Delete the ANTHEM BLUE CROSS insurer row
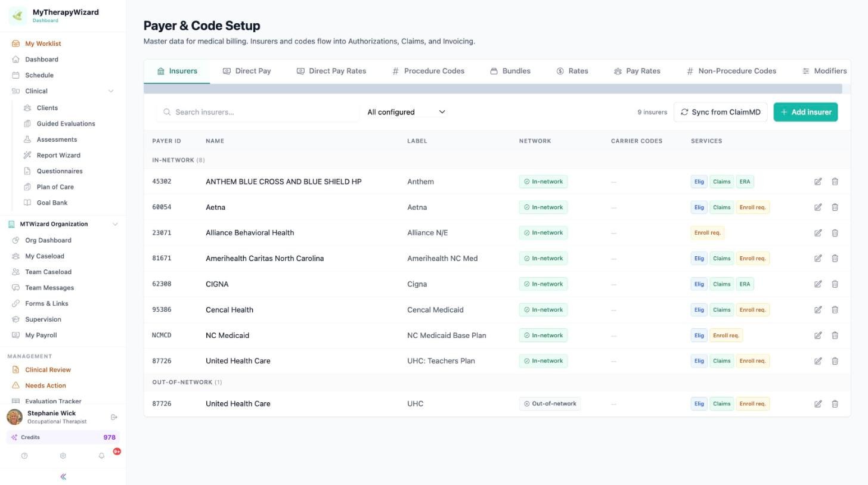This screenshot has height=485, width=868. (835, 182)
